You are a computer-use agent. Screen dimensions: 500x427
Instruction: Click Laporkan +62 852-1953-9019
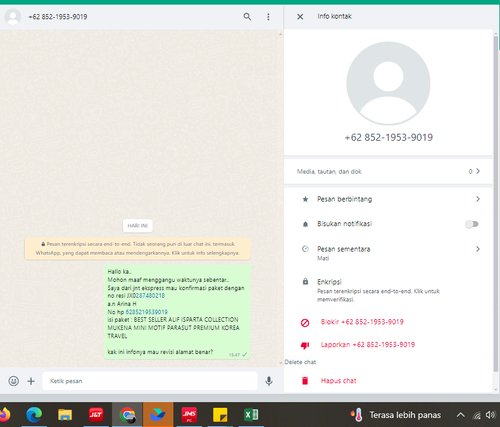click(368, 345)
